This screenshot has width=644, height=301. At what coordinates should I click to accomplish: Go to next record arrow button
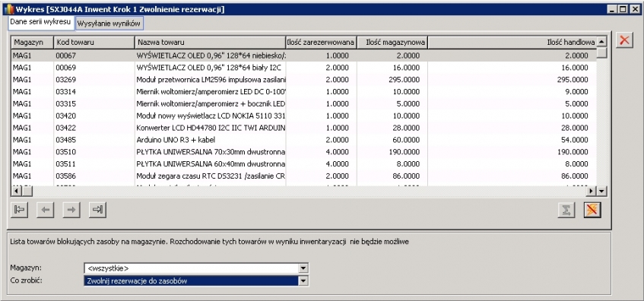click(x=71, y=210)
